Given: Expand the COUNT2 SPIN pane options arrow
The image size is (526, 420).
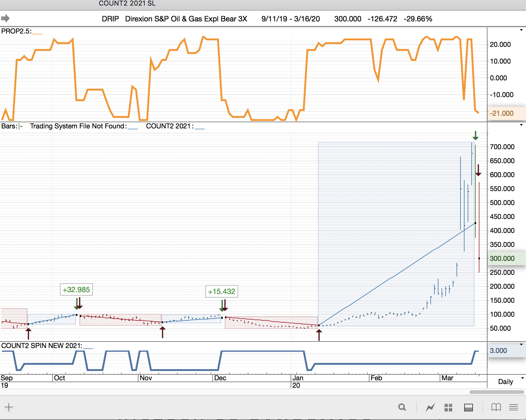Looking at the screenshot, I should pyautogui.click(x=521, y=345).
